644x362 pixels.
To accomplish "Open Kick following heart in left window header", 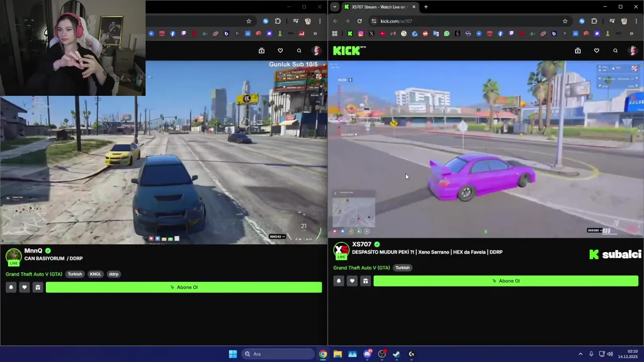I will point(280,50).
